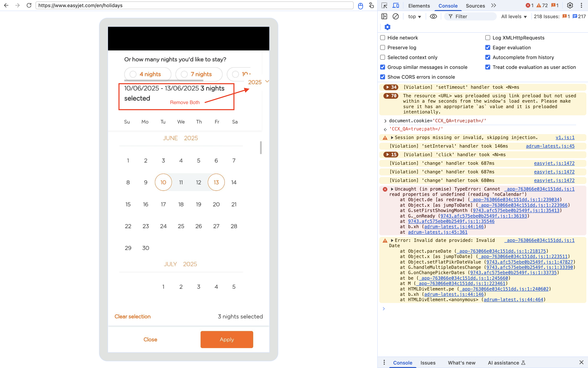Expand the 15 grouped click handler violations
The width and height of the screenshot is (588, 368).
pos(391,155)
